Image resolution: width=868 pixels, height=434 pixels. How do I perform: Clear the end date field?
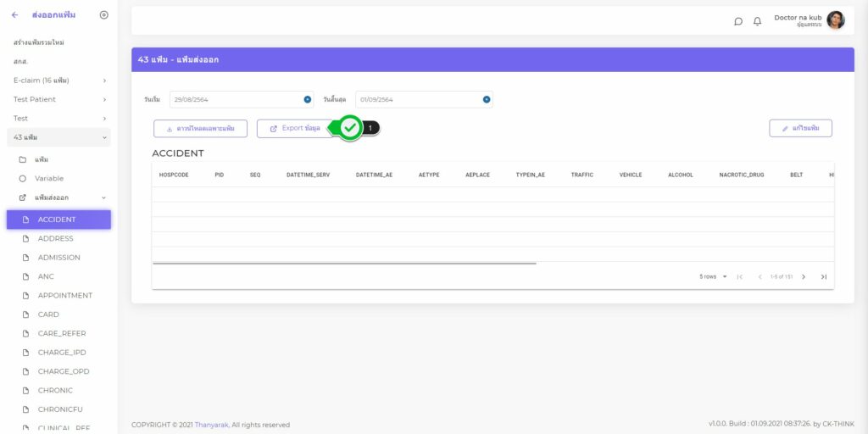coord(487,99)
